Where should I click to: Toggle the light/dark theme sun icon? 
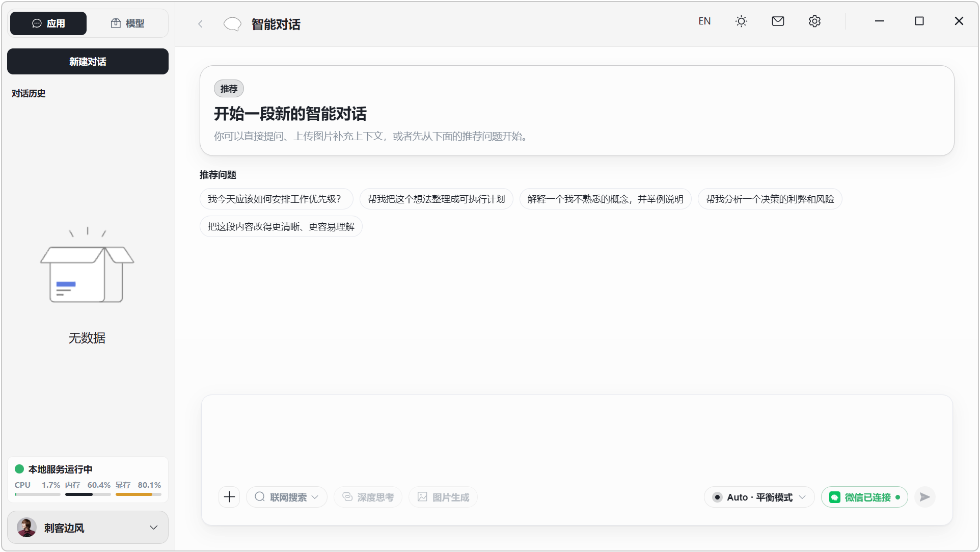point(741,21)
